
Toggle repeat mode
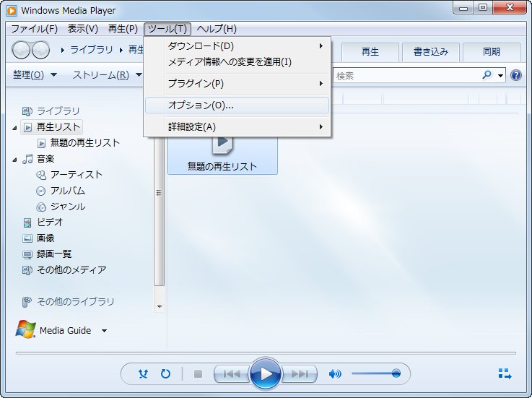pos(165,374)
